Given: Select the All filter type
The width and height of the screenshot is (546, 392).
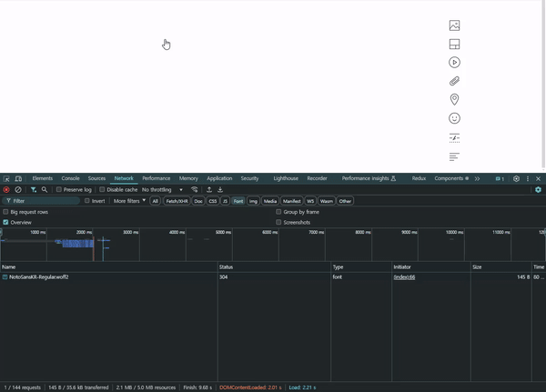Looking at the screenshot, I should 155,201.
